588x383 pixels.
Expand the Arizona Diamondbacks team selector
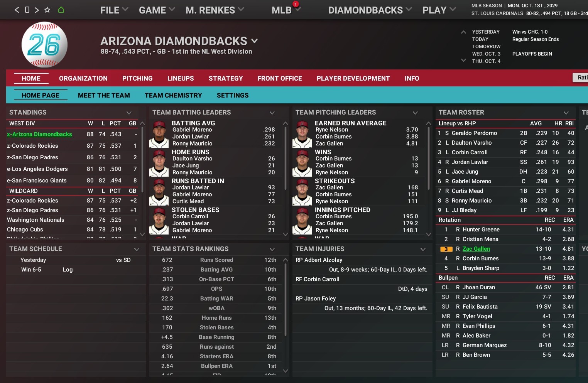pos(254,41)
